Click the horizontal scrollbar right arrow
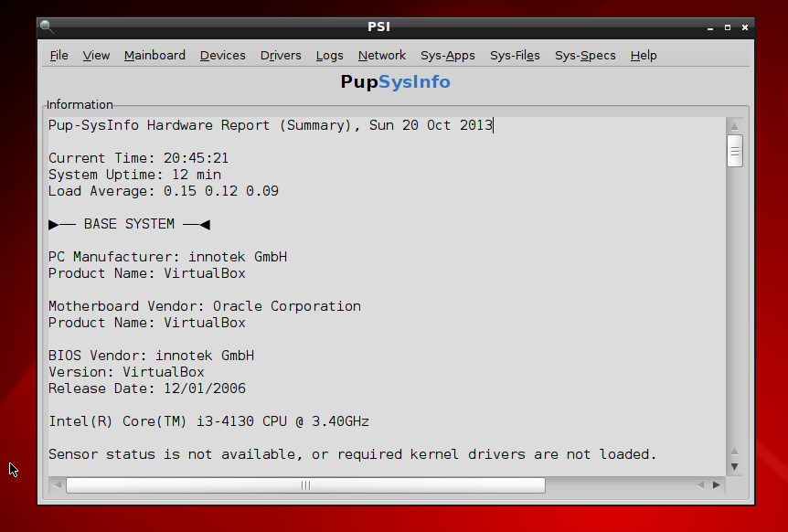The height and width of the screenshot is (532, 788). 716,484
